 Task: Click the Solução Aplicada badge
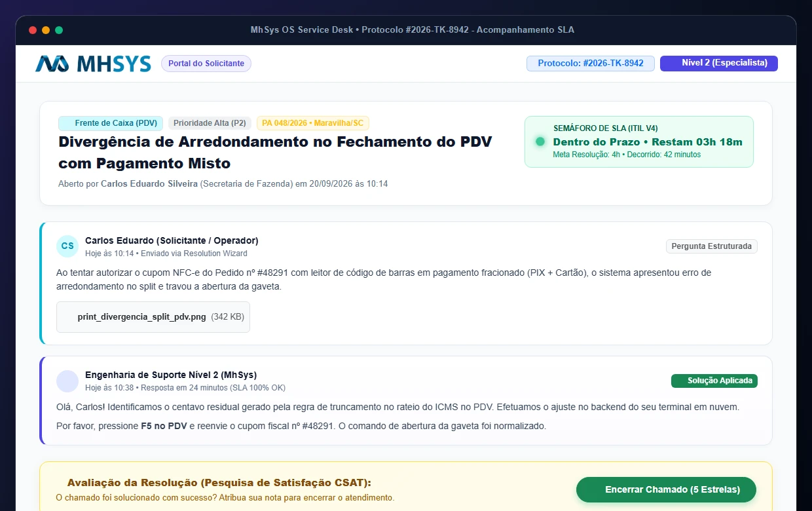pyautogui.click(x=714, y=381)
